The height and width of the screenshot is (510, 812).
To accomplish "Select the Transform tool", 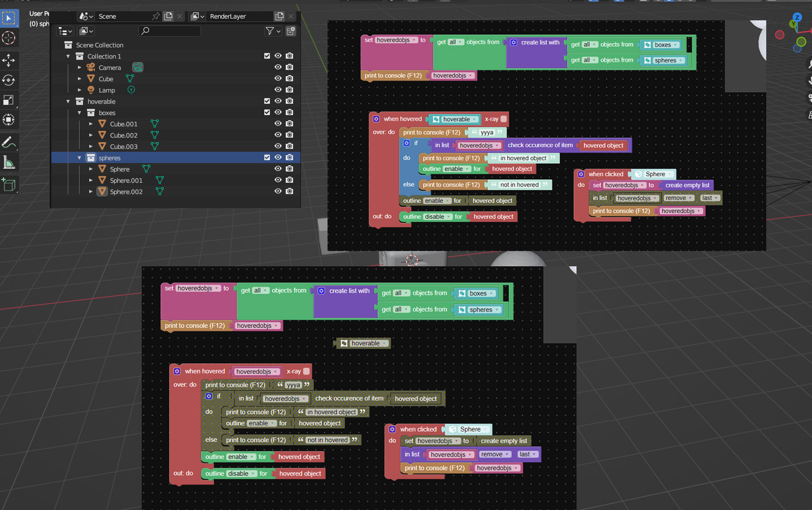I will tap(8, 120).
